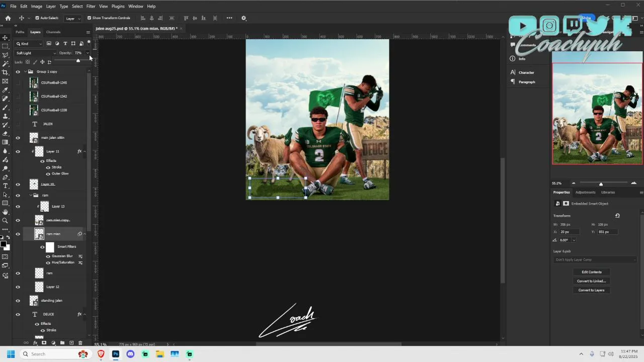
Task: Select the Eraser tool
Action: (x=5, y=133)
